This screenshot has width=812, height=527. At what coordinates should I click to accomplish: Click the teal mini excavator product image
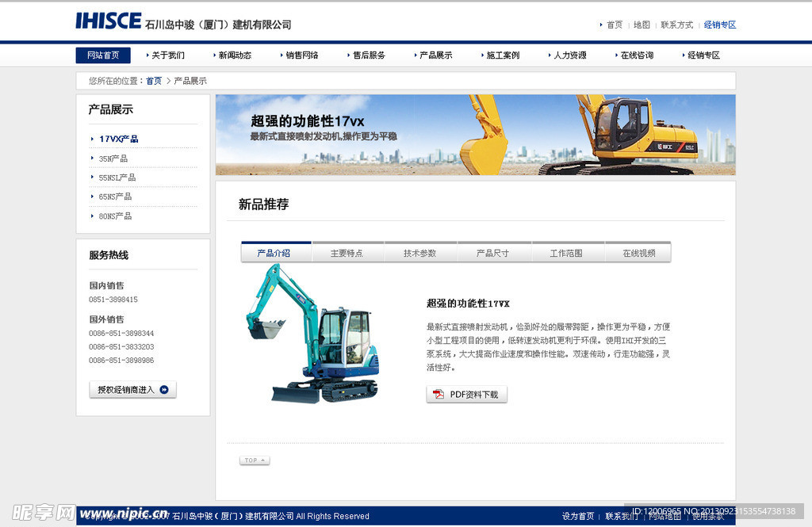tap(312, 334)
